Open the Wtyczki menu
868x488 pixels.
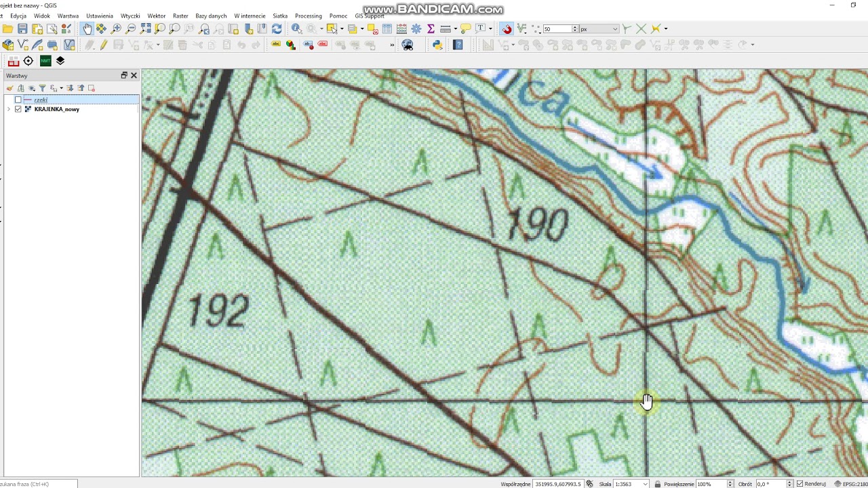pyautogui.click(x=130, y=16)
